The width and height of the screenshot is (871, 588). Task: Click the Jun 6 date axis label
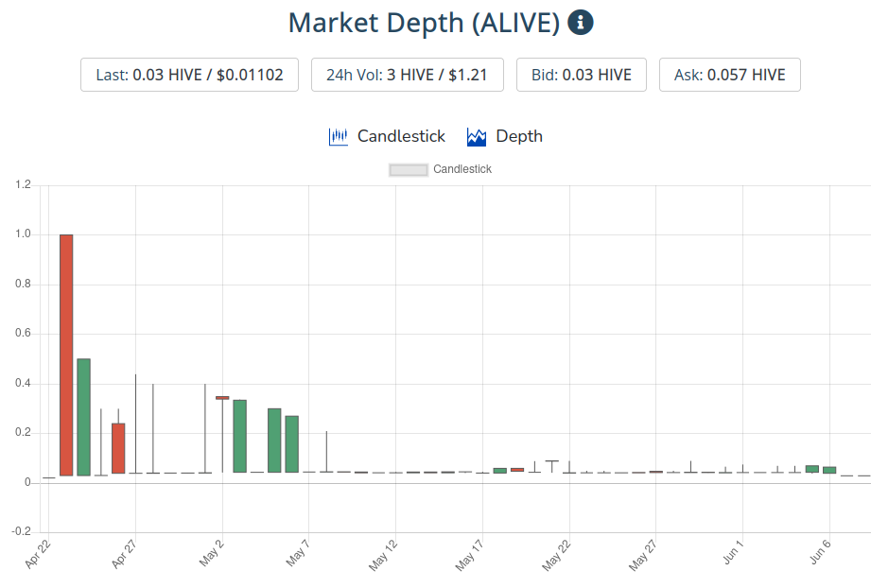(x=820, y=552)
